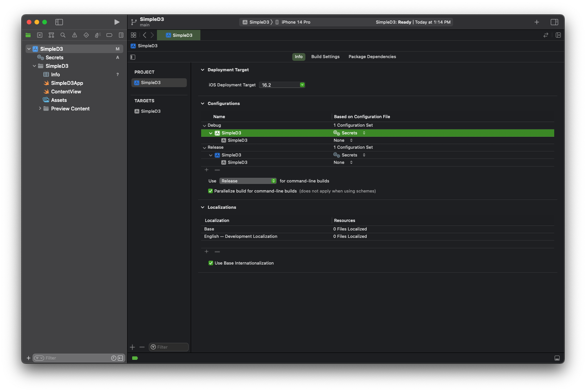Image resolution: width=586 pixels, height=392 pixels.
Task: Switch to the Build Settings tab
Action: 325,57
